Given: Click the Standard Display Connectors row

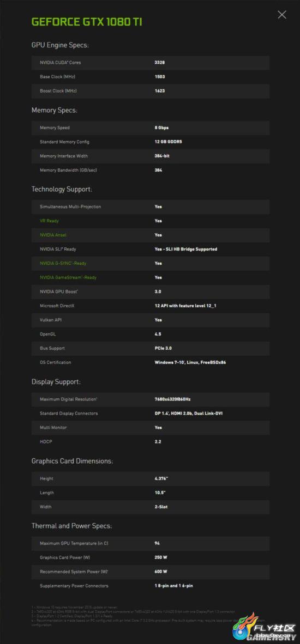Looking at the screenshot, I should pyautogui.click(x=151, y=414).
